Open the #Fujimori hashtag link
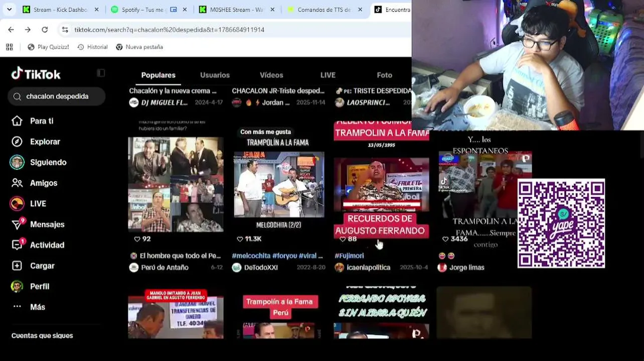Image resolution: width=644 pixels, height=361 pixels. [349, 256]
